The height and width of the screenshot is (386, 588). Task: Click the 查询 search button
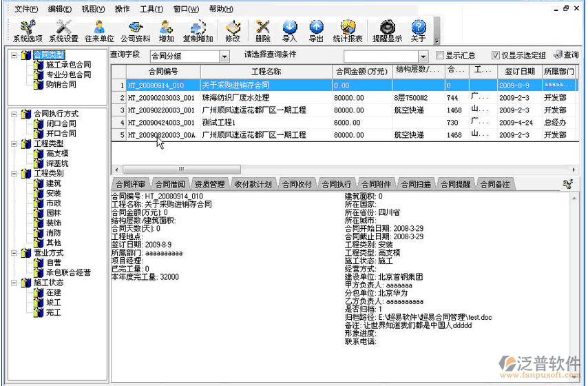coord(566,55)
